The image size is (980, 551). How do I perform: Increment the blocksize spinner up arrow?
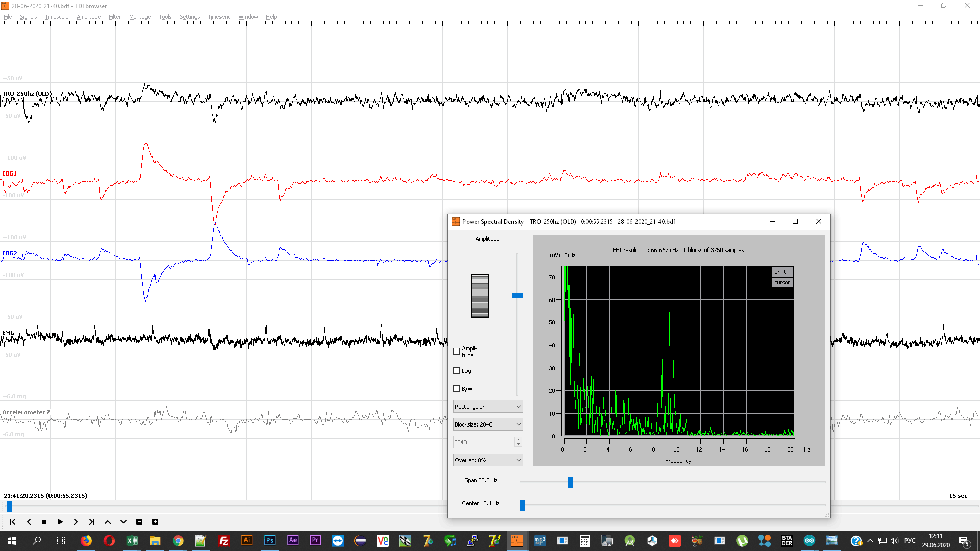click(519, 439)
